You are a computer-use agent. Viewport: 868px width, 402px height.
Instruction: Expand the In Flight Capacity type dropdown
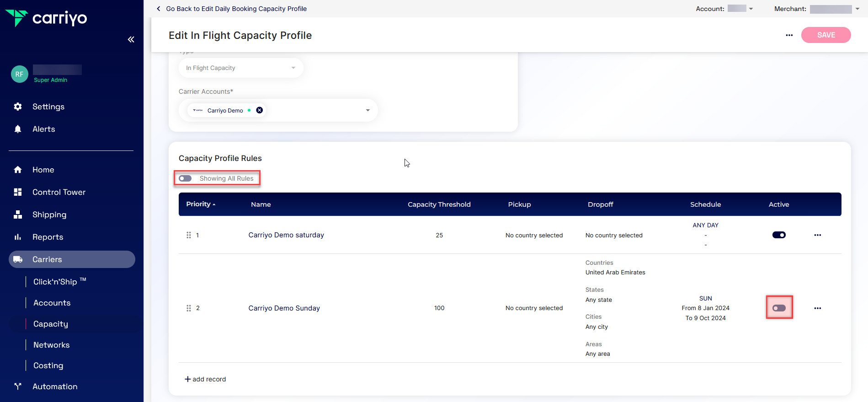tap(293, 68)
